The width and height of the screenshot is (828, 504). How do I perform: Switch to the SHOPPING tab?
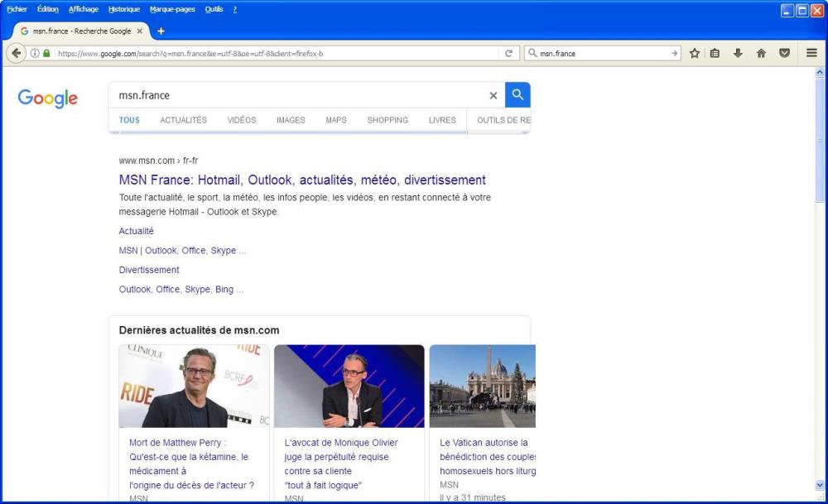tap(388, 120)
